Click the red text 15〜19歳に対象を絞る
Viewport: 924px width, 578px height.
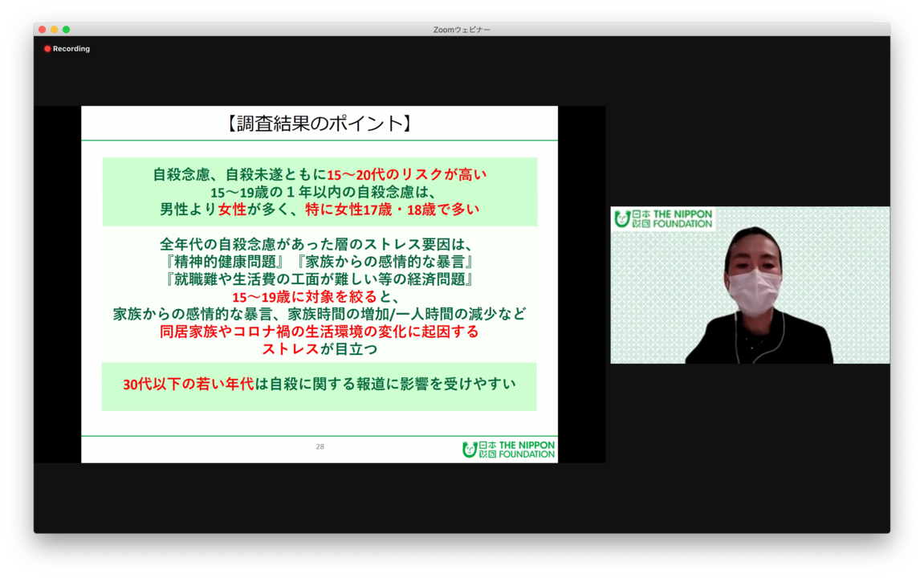coord(310,297)
